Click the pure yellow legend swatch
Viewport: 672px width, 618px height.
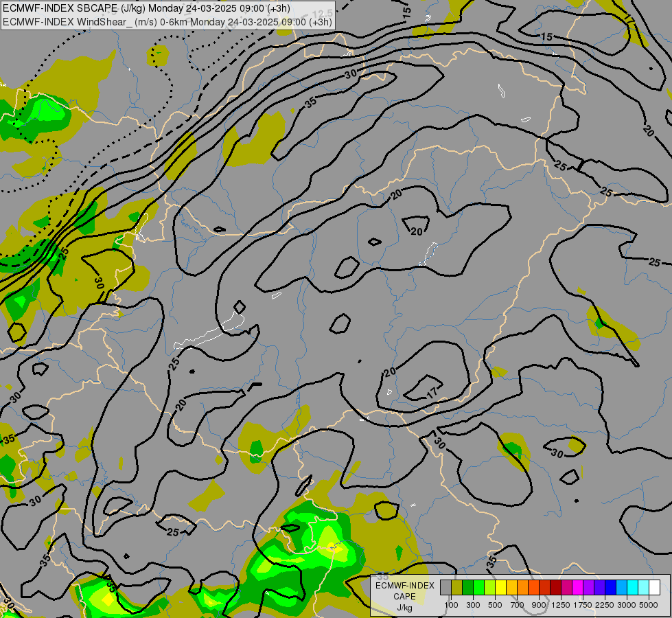pos(500,587)
